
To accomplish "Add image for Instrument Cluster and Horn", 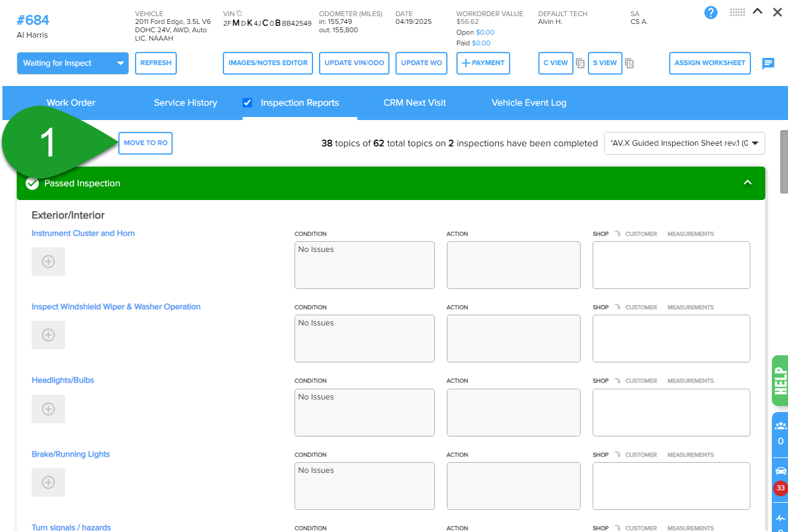I will click(x=48, y=262).
